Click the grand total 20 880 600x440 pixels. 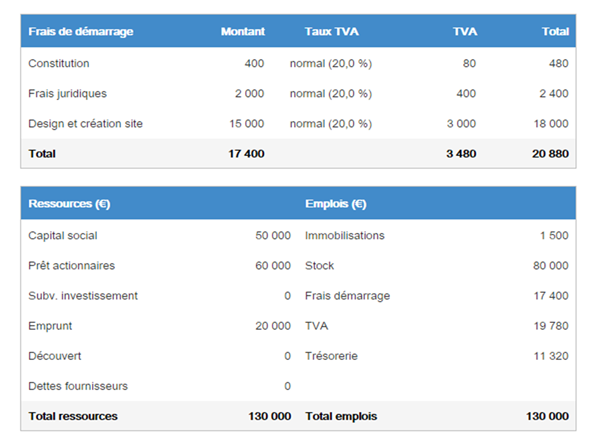coord(550,154)
